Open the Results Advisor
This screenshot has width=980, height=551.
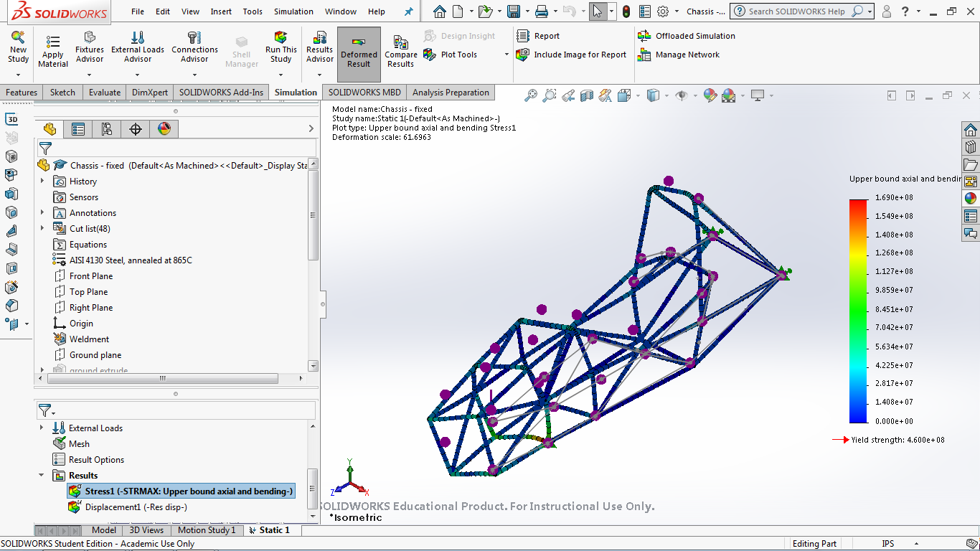click(320, 48)
